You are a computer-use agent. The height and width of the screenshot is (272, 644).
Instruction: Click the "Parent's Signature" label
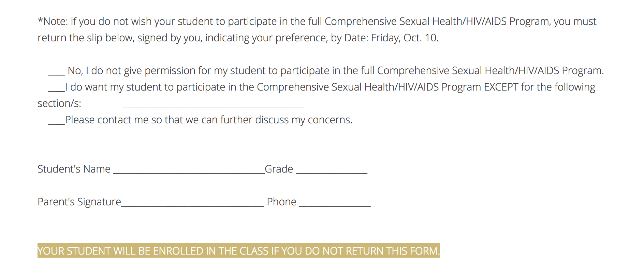[79, 202]
